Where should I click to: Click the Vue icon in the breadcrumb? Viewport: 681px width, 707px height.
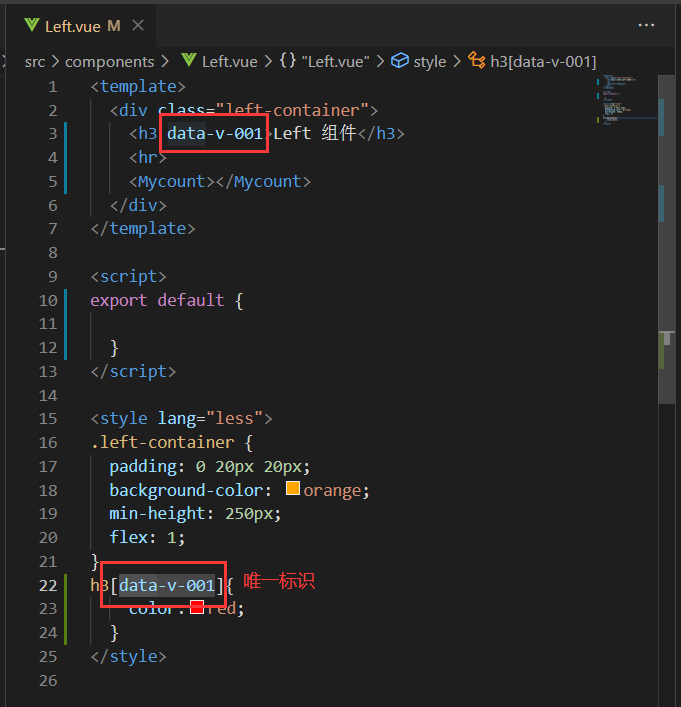(189, 60)
